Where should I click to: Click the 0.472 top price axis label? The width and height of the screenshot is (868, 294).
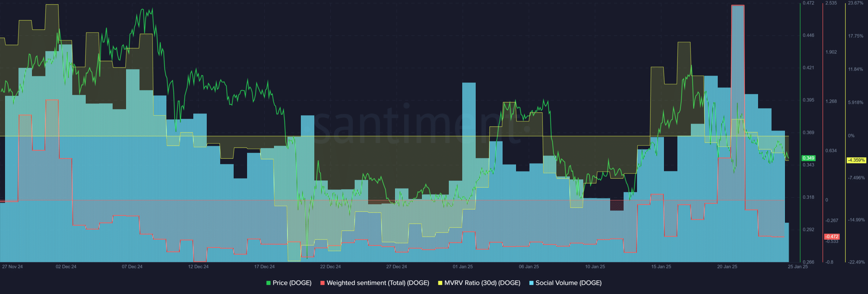[808, 3]
